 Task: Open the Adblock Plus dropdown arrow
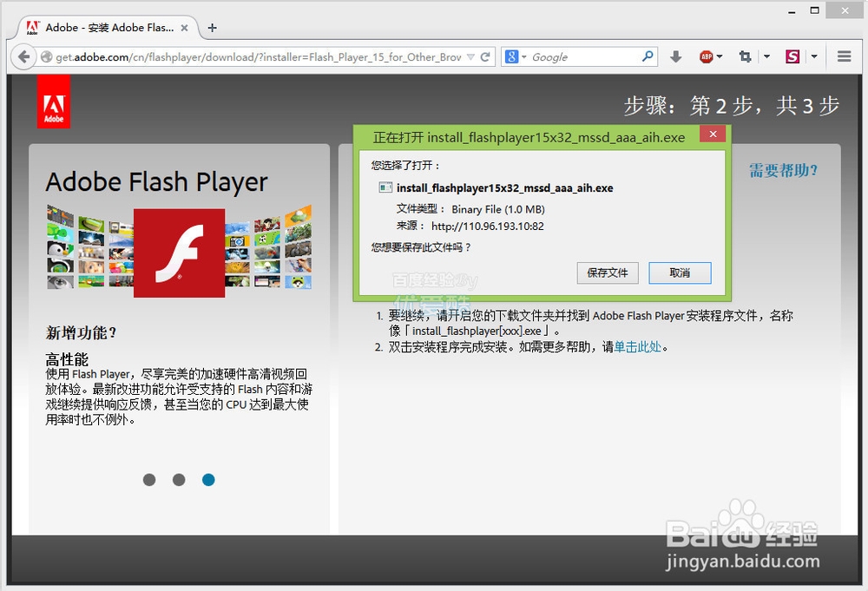tap(720, 56)
